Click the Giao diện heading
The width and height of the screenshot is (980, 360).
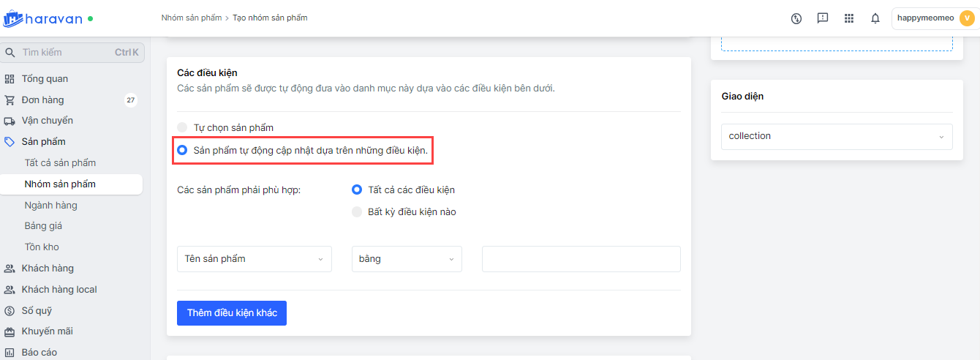coord(742,97)
